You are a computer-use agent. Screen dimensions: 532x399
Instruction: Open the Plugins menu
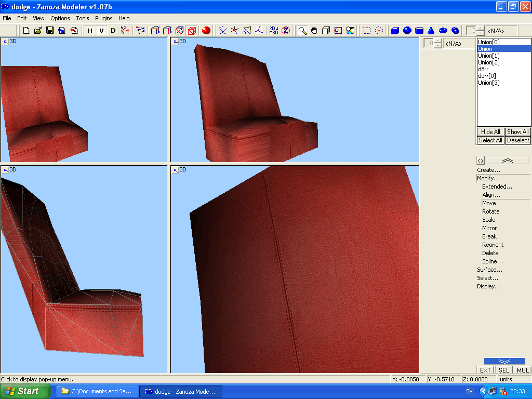coord(103,18)
